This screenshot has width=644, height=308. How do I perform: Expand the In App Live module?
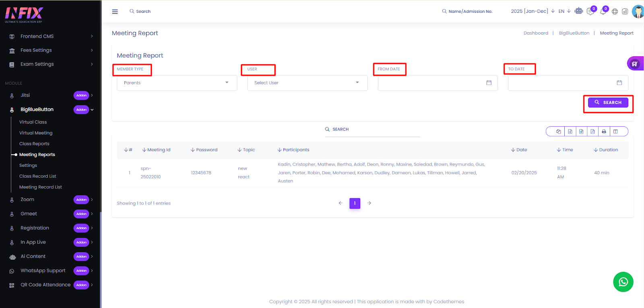click(92, 242)
